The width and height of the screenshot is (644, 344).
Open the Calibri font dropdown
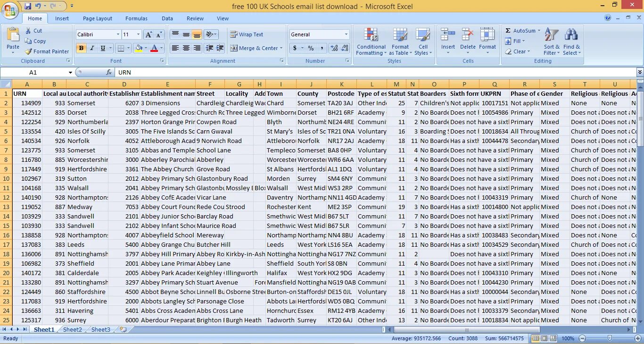pos(119,34)
